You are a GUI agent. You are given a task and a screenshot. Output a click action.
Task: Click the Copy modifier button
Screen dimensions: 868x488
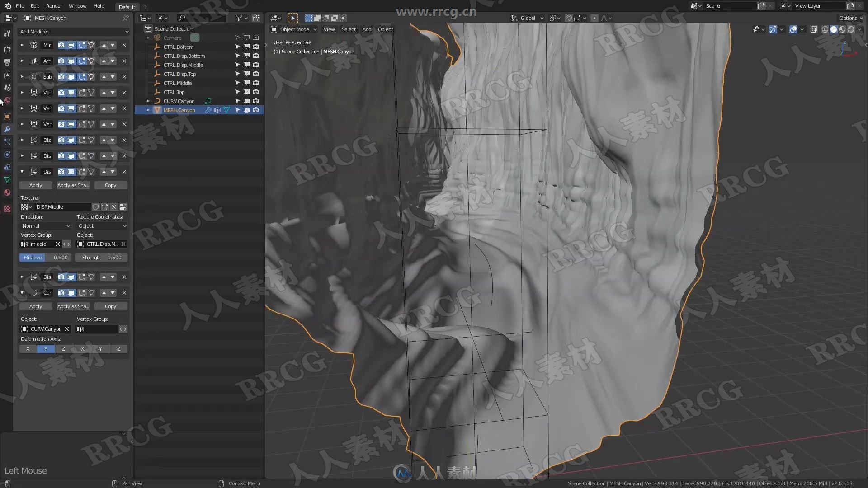(110, 185)
